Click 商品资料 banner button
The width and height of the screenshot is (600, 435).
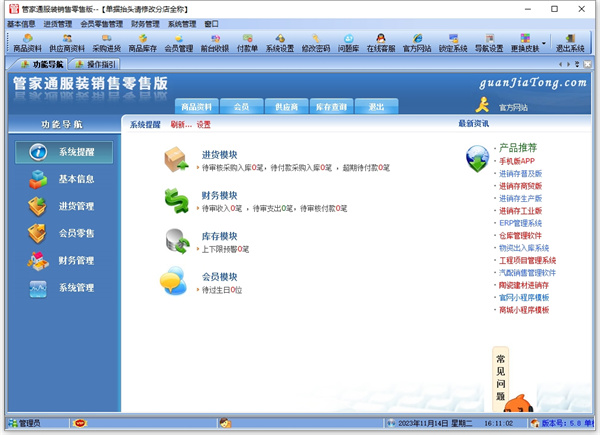(x=196, y=106)
